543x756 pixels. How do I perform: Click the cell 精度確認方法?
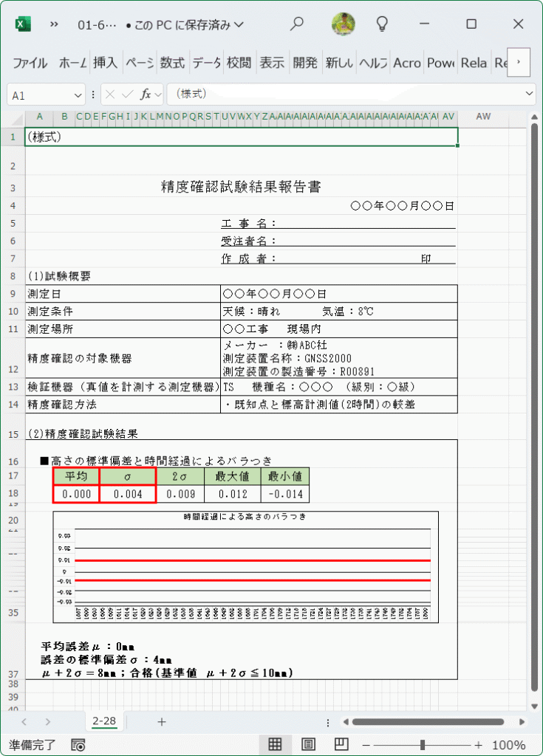[x=123, y=404]
